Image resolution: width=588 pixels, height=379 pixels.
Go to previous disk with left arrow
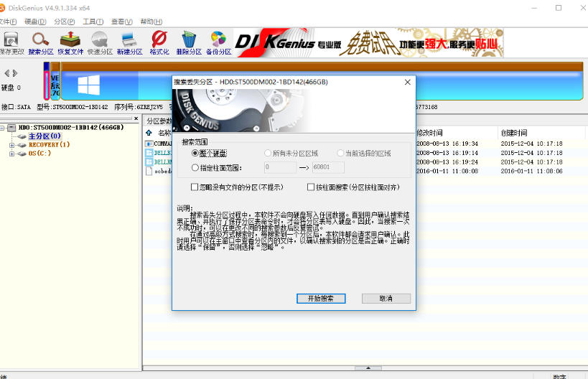6,73
